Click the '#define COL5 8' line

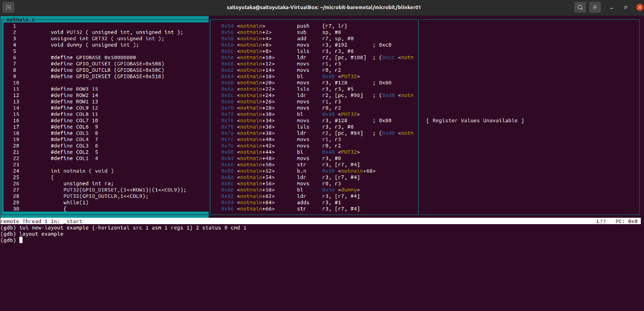tap(75, 133)
